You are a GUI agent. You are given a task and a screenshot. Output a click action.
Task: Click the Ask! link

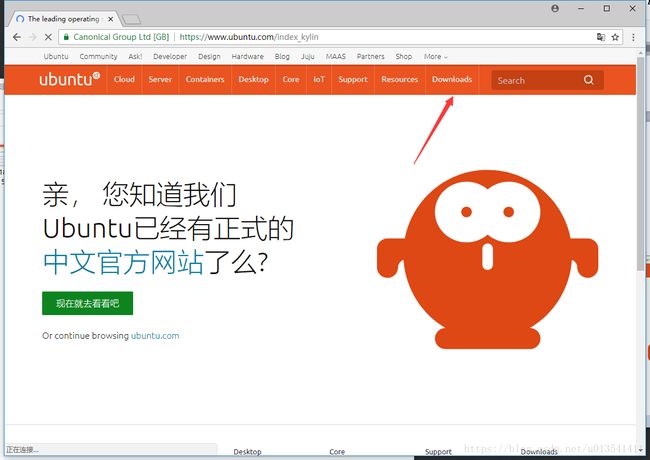click(135, 56)
